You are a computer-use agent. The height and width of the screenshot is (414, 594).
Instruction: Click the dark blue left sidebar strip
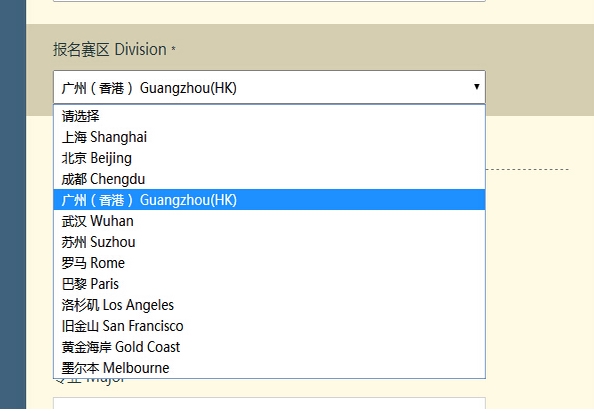tap(13, 205)
